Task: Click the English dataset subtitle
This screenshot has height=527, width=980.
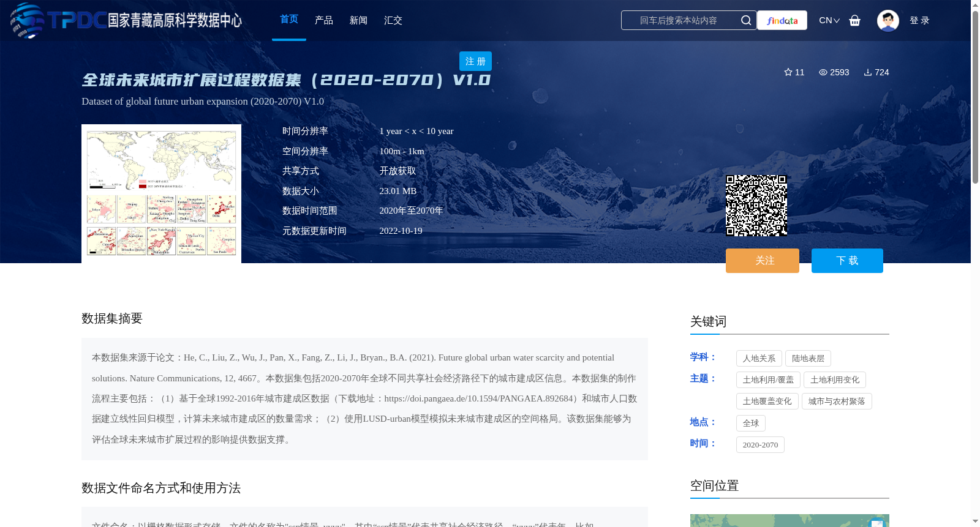Action: tap(203, 102)
